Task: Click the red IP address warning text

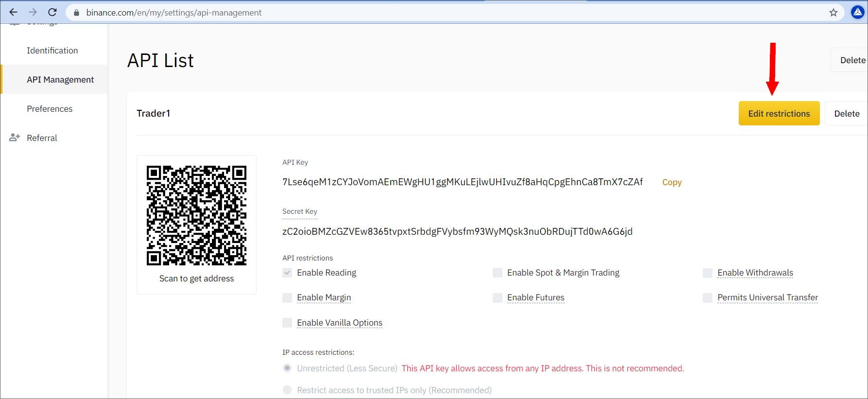Action: (542, 368)
